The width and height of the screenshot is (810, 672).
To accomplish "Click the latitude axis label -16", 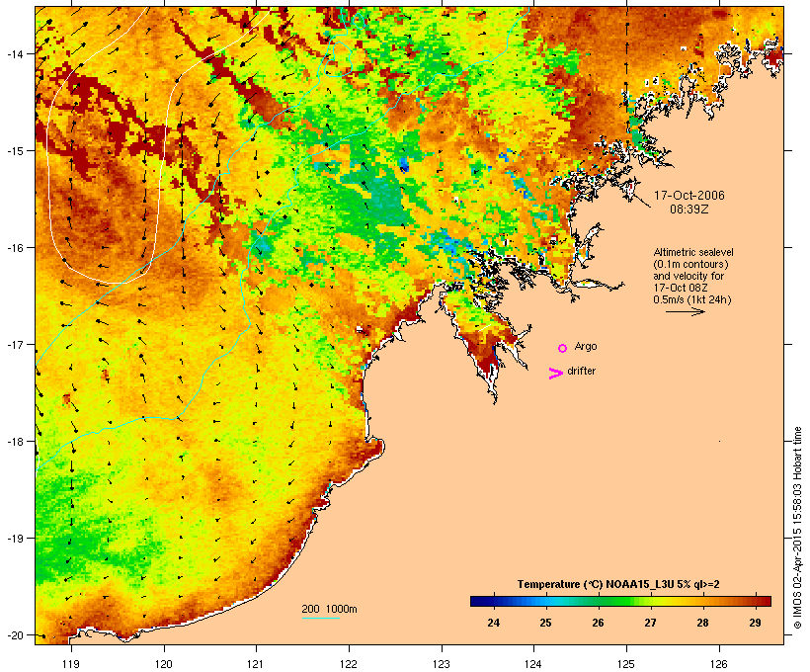I will [x=14, y=248].
